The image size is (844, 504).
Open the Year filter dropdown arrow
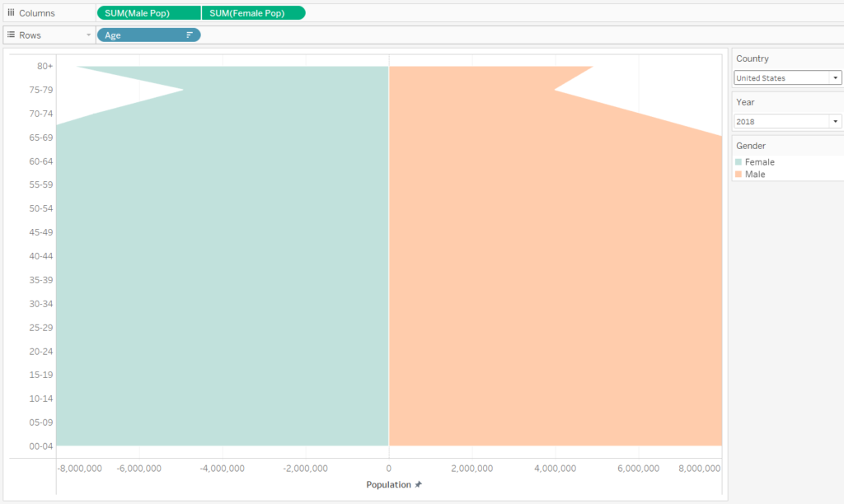(x=836, y=122)
